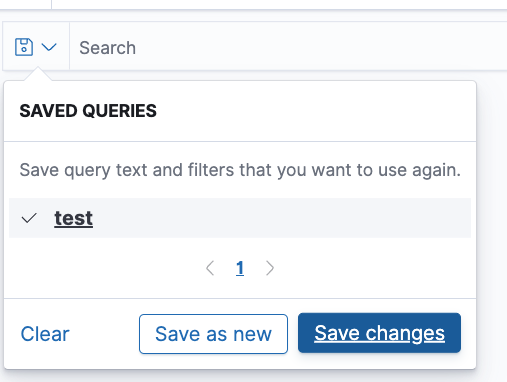The image size is (507, 382).
Task: Click the 'Save query text and filters' description
Action: tap(240, 170)
